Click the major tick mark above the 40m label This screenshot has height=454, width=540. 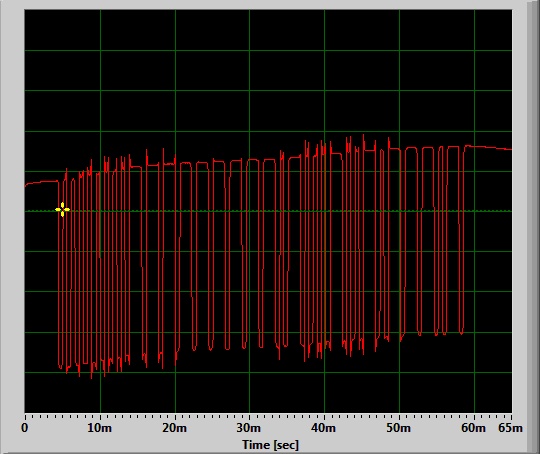pos(324,416)
